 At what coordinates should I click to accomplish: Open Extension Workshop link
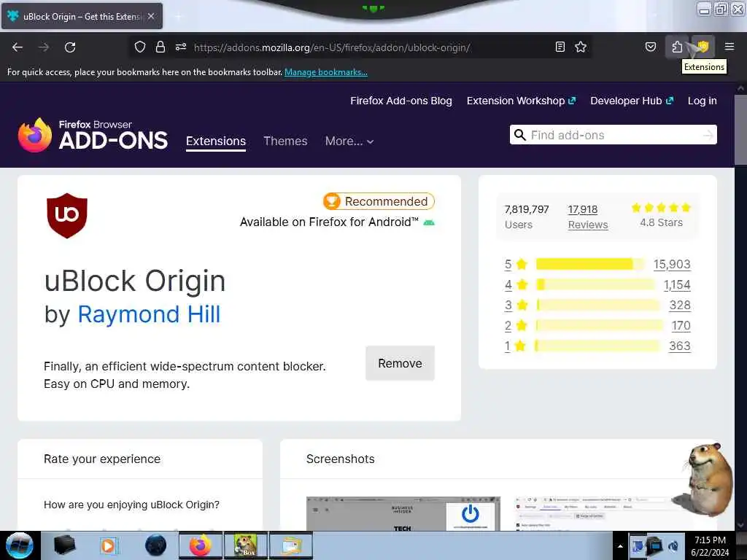(521, 101)
